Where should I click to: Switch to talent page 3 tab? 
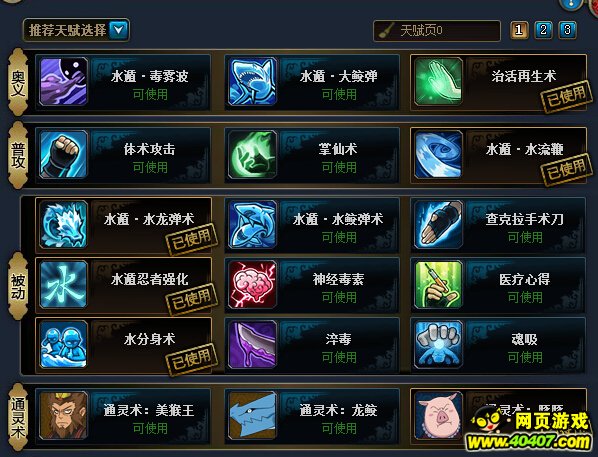click(x=567, y=30)
